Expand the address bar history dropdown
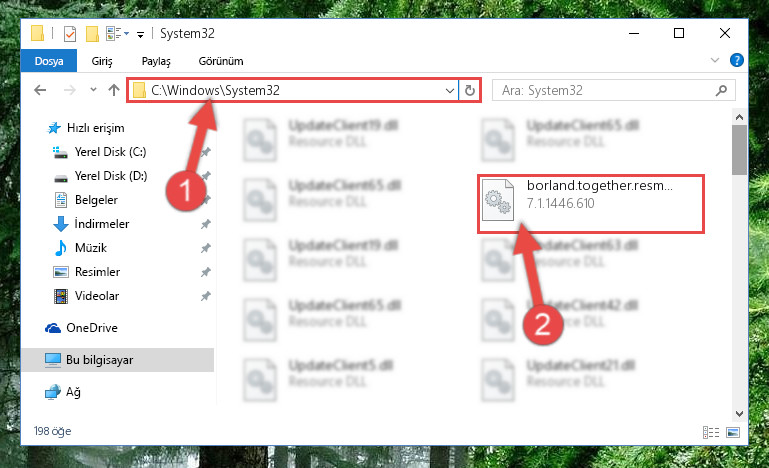769x468 pixels. pyautogui.click(x=449, y=90)
